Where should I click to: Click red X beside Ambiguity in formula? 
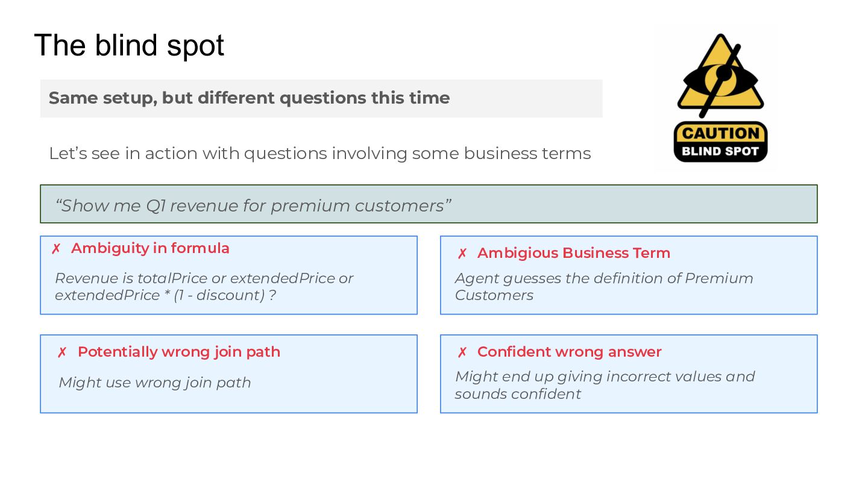56,249
